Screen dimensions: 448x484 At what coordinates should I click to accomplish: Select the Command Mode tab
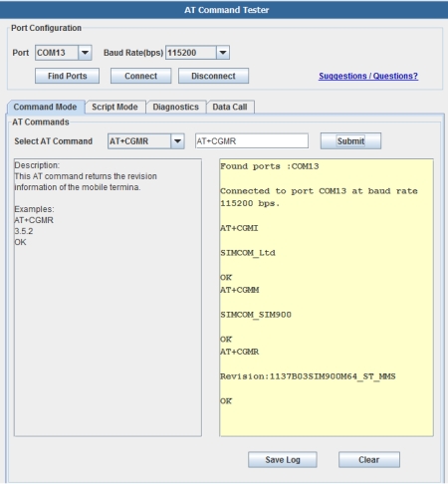click(46, 107)
